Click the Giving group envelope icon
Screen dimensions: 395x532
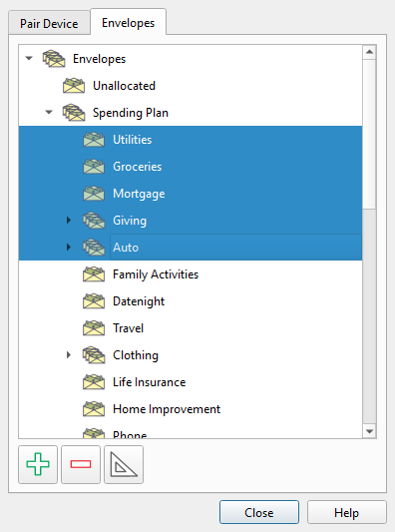point(94,221)
